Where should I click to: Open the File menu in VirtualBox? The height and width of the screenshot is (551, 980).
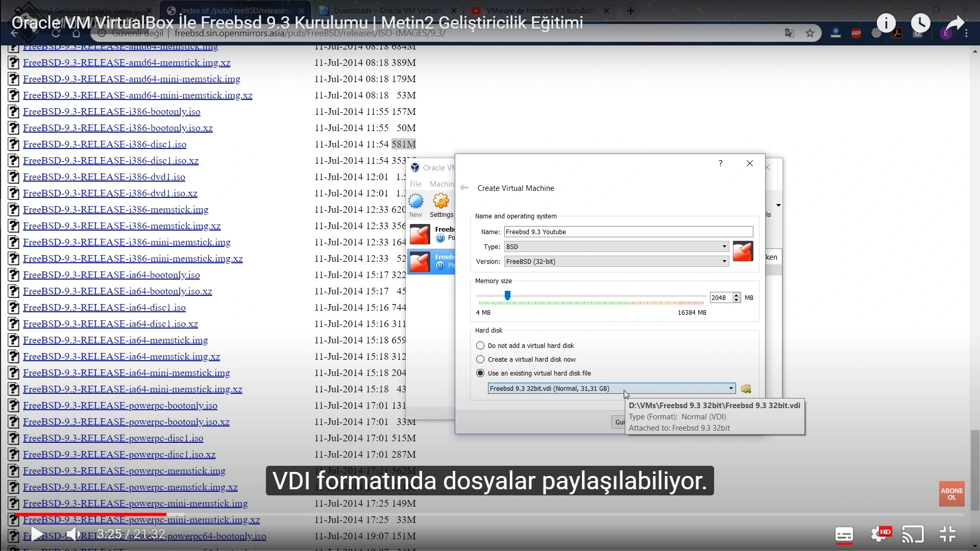pos(415,184)
